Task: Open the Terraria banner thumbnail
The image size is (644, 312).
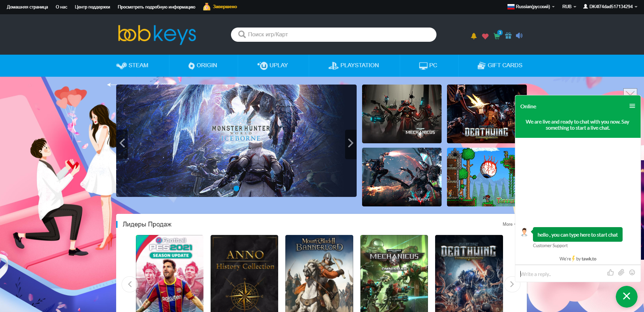Action: (481, 177)
